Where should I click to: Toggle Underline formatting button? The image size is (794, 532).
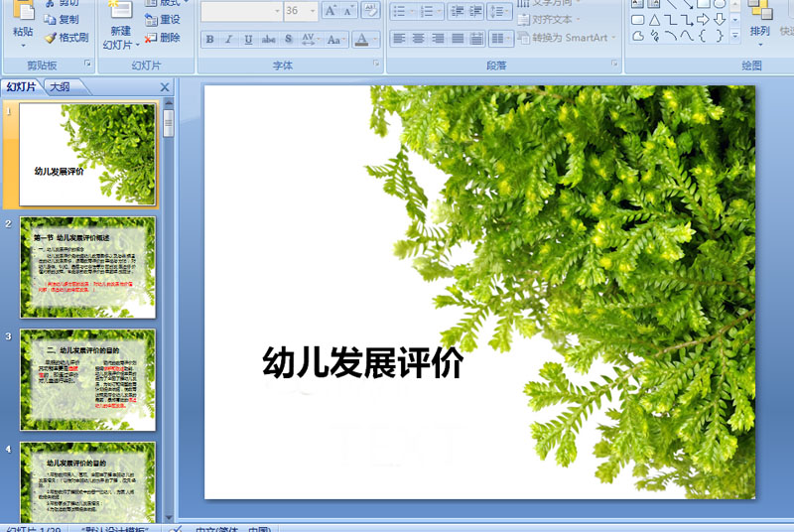(248, 39)
